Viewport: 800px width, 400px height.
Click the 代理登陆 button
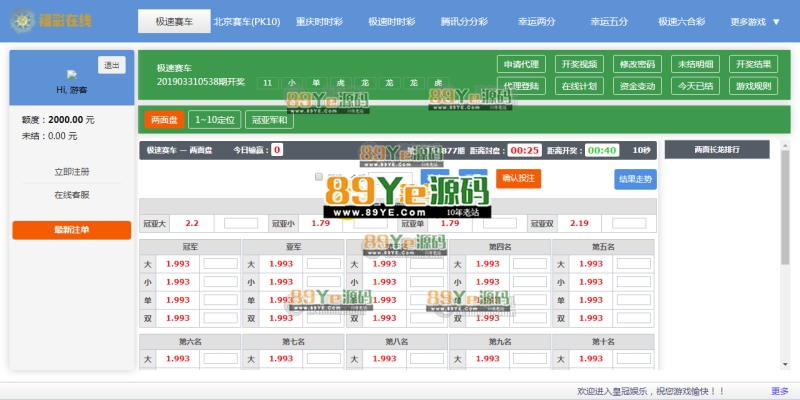coord(521,86)
